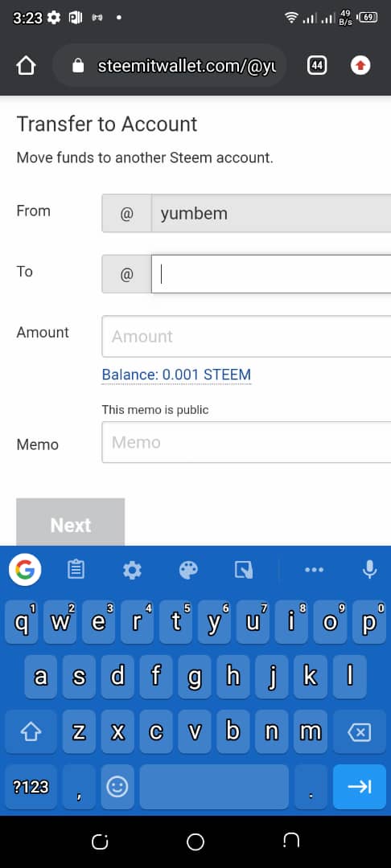Open keyboard settings gear icon

tap(132, 570)
